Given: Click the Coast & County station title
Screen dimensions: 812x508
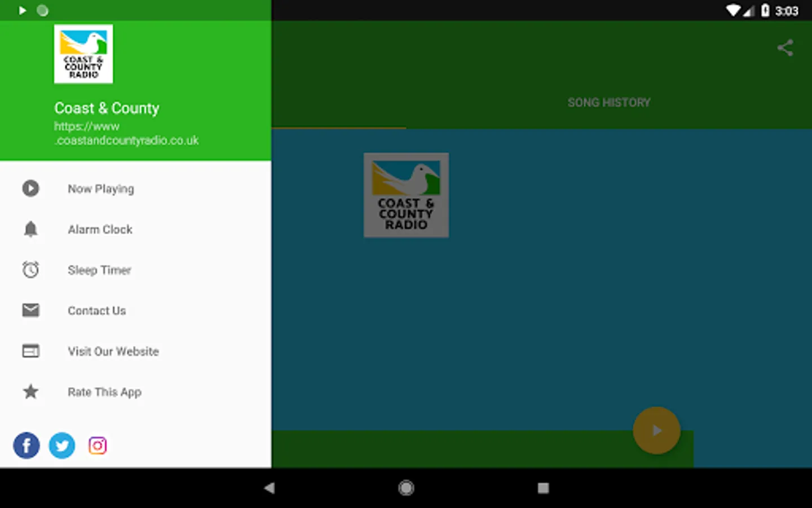Looking at the screenshot, I should [107, 108].
